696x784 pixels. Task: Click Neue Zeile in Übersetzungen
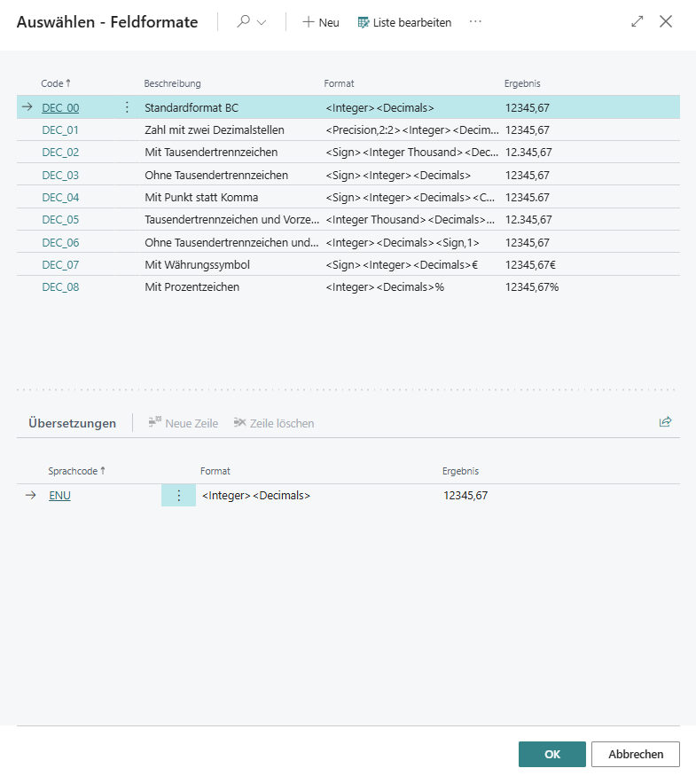point(183,423)
